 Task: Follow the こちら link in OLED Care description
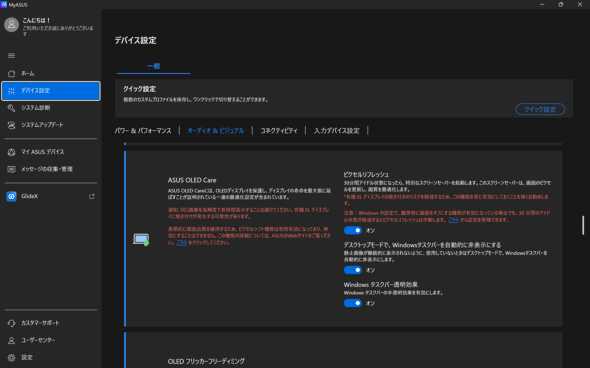coord(182,243)
